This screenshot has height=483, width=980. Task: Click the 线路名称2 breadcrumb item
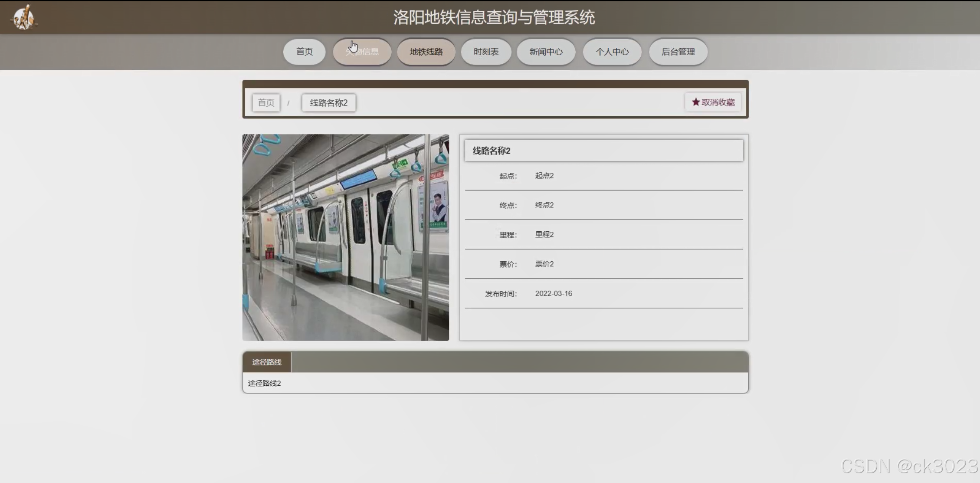click(x=328, y=103)
